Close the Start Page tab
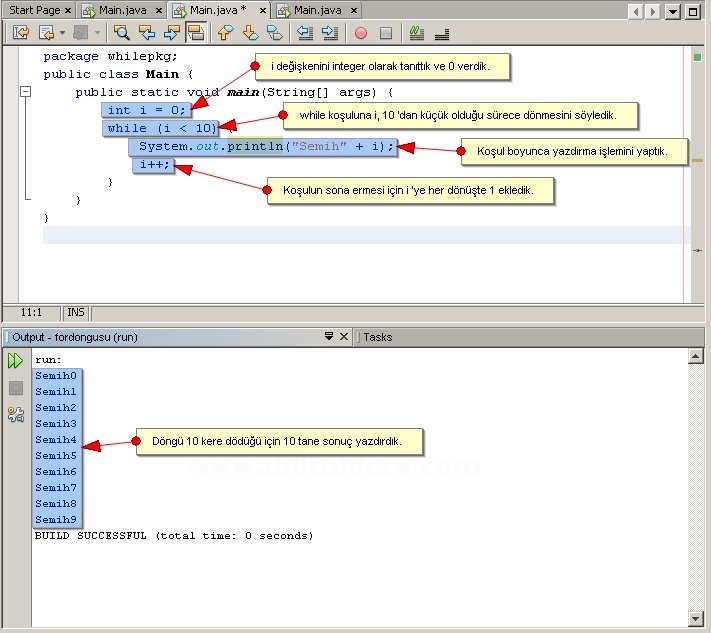 [68, 10]
